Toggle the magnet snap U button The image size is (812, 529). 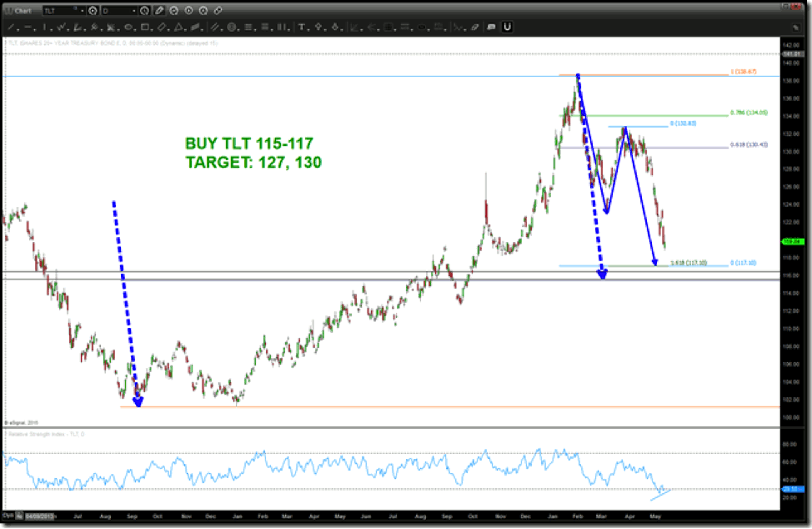(507, 27)
